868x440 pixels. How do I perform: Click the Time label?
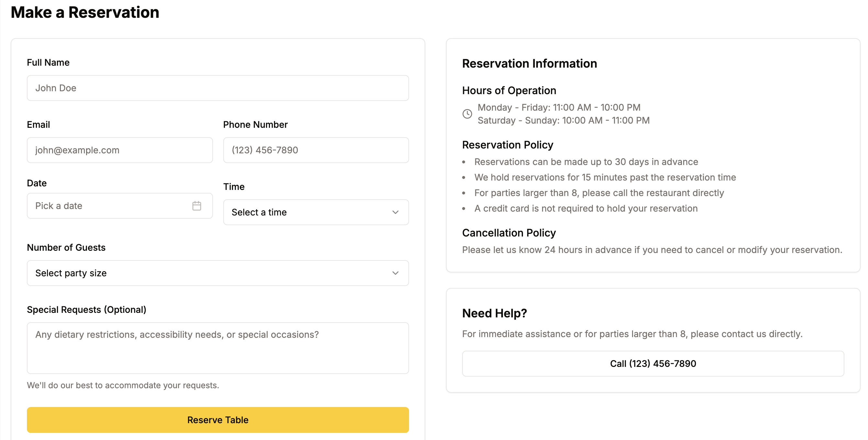coord(234,187)
